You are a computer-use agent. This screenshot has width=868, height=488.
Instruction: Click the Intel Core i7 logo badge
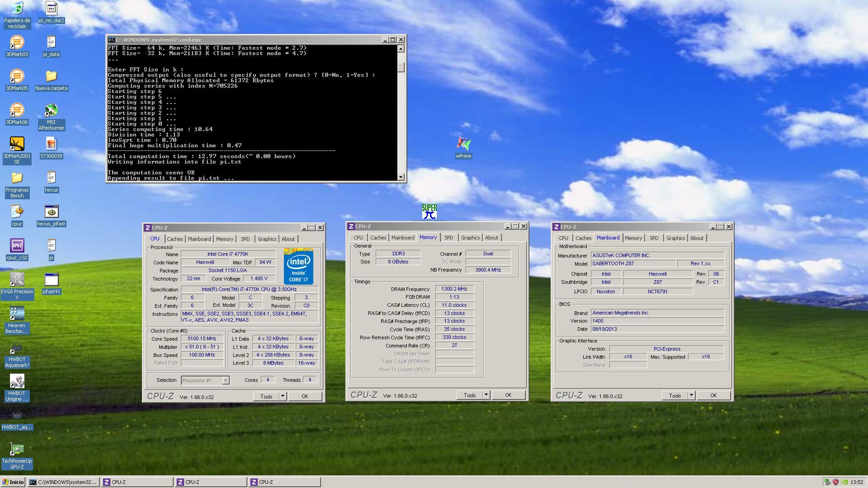(x=298, y=266)
